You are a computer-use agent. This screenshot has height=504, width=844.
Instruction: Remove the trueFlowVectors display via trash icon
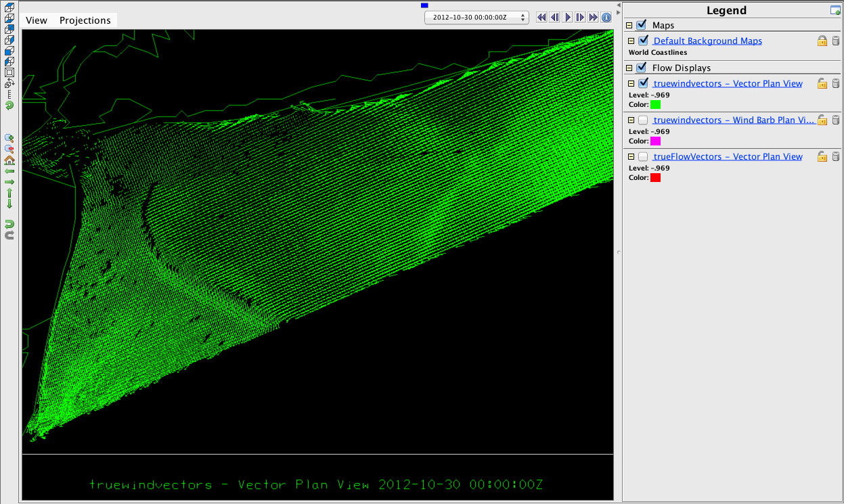pyautogui.click(x=836, y=157)
